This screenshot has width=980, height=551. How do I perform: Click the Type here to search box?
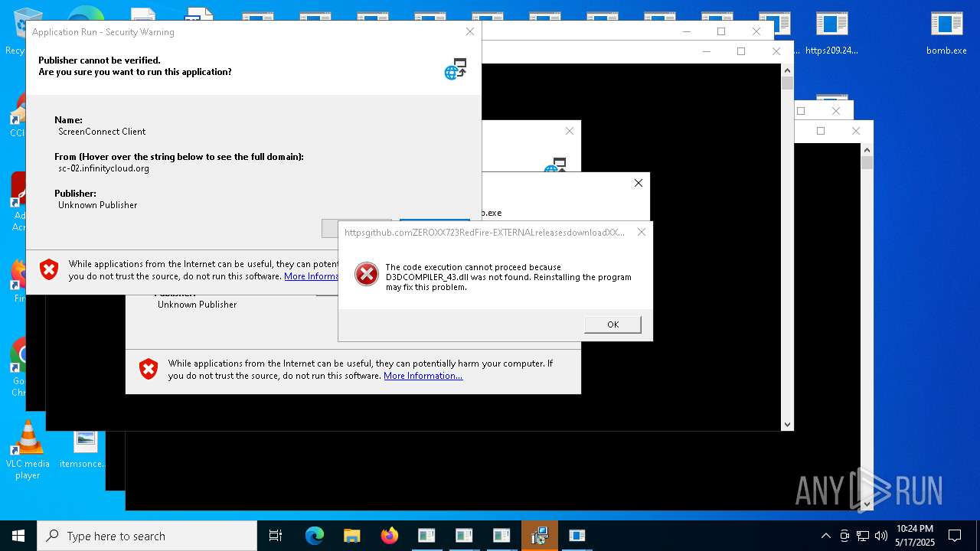click(x=147, y=536)
